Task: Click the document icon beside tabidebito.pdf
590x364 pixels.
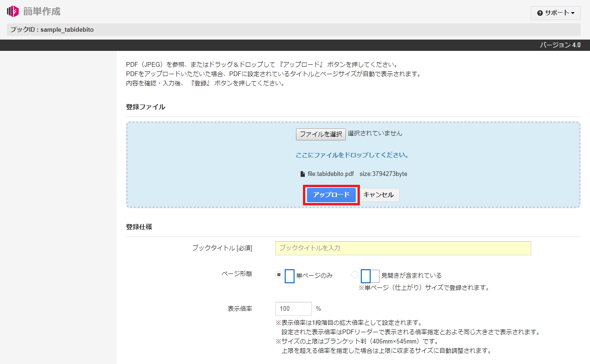Action: click(302, 173)
